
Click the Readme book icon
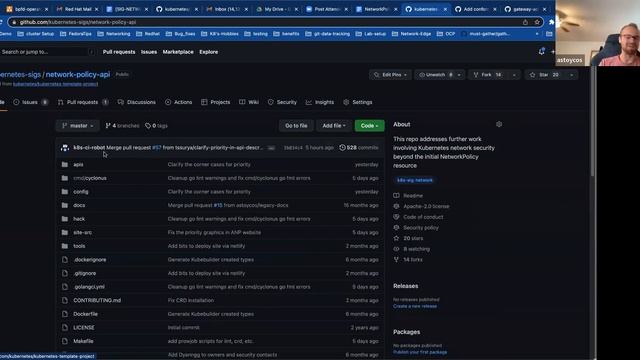pos(396,196)
